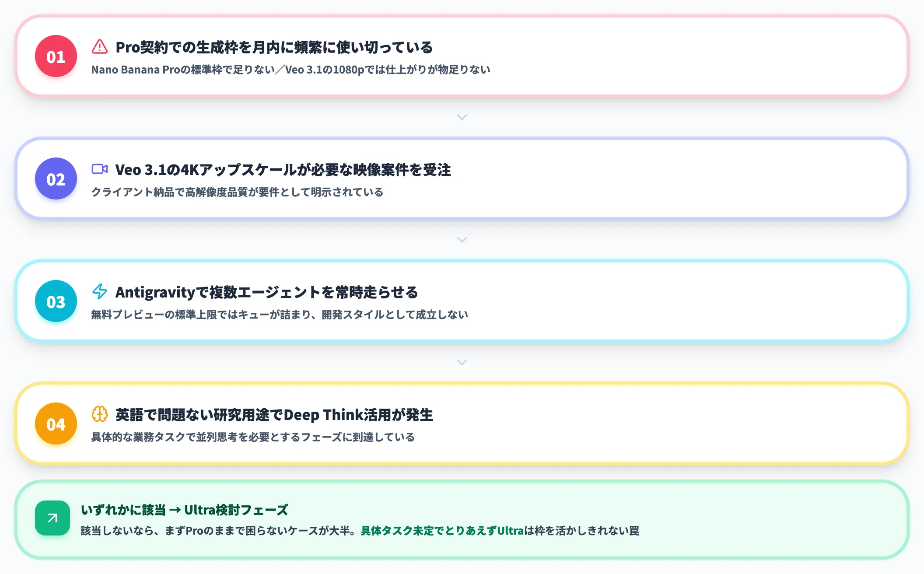924x574 pixels.
Task: Click the brain icon in card 04
Action: pos(100,414)
